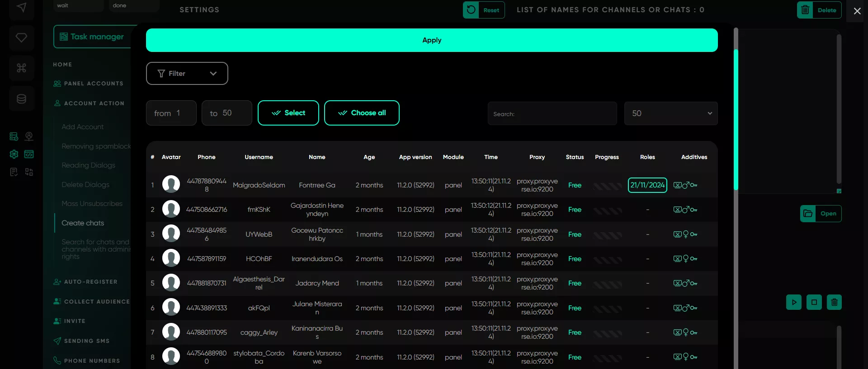Viewport: 868px width, 369px height.
Task: Click the Username column header
Action: [x=259, y=157]
